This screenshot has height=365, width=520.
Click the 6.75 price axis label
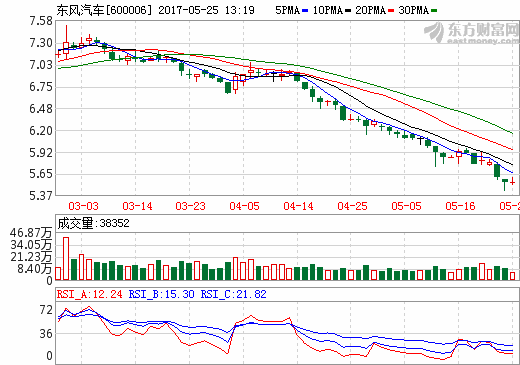pyautogui.click(x=41, y=87)
